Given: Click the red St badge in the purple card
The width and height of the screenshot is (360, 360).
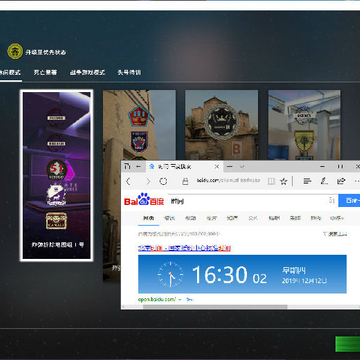Looking at the screenshot, I should 56,170.
